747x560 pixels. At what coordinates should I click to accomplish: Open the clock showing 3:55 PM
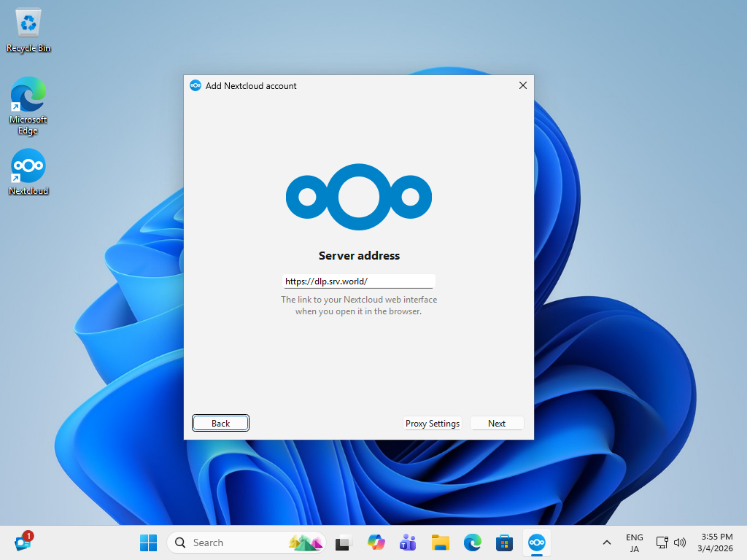[x=716, y=542]
